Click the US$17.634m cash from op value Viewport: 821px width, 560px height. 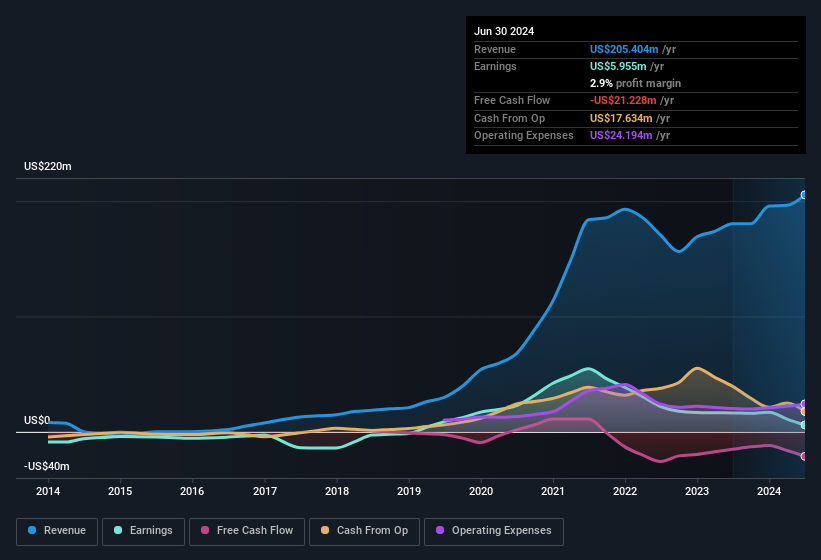point(621,118)
